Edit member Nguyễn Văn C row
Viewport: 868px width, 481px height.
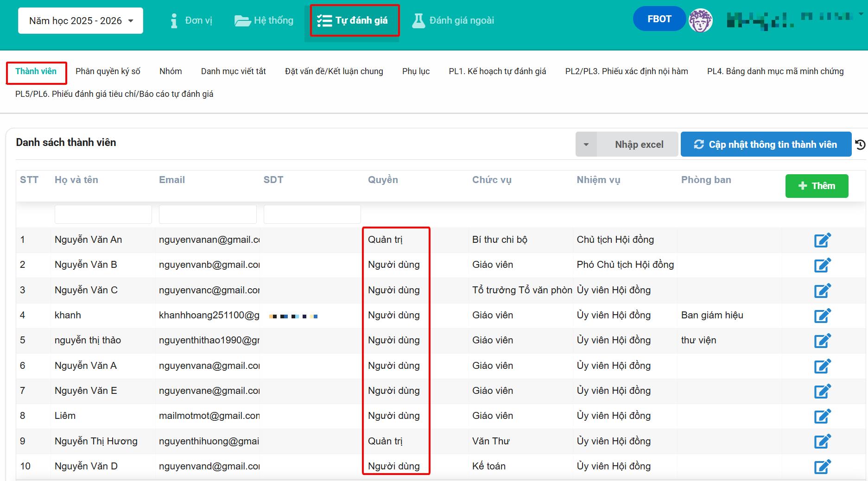tap(822, 291)
